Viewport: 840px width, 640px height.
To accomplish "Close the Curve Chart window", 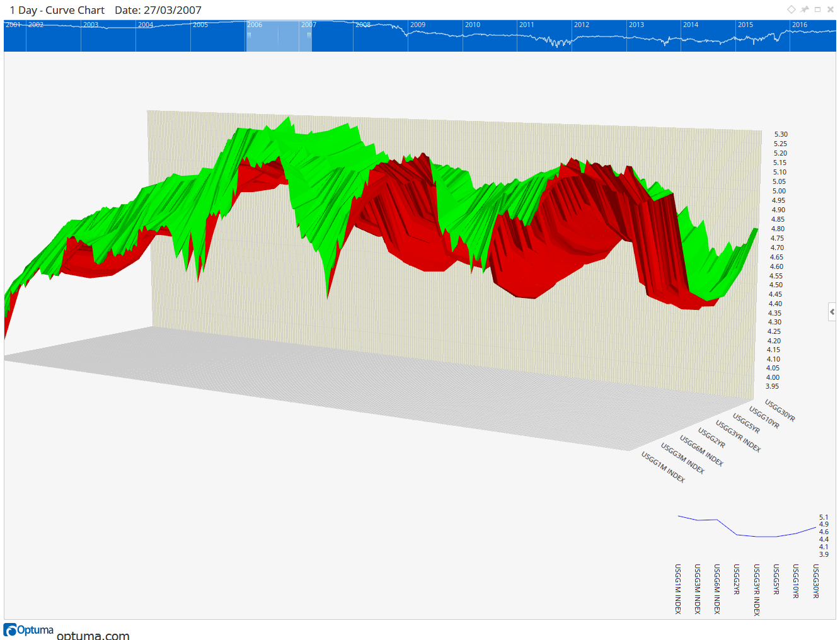I will click(x=831, y=9).
